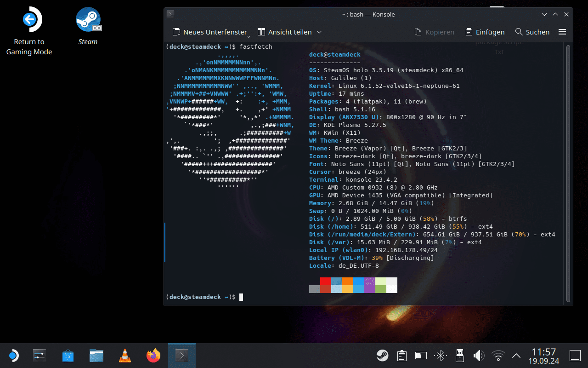Open the removable device notifier tray icon
Image resolution: width=588 pixels, height=368 pixels.
click(x=459, y=356)
